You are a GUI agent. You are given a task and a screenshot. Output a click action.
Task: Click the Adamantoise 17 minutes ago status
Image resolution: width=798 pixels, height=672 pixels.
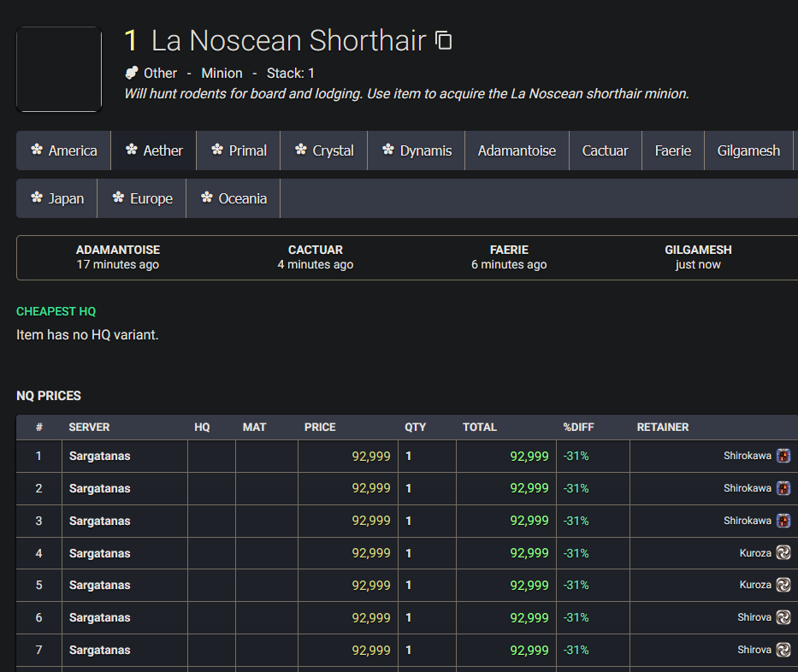pyautogui.click(x=118, y=257)
